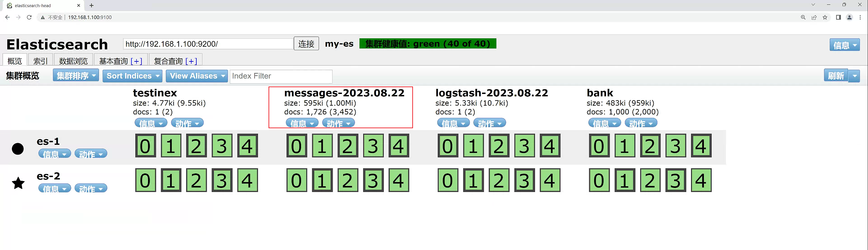Select shard 3 of logstash-2023.08.22 on es-2
The image size is (868, 250).
[525, 180]
